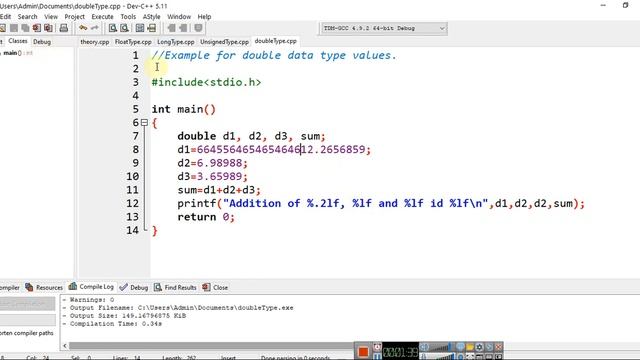Switch to the LongType.cpp tab

tap(176, 42)
